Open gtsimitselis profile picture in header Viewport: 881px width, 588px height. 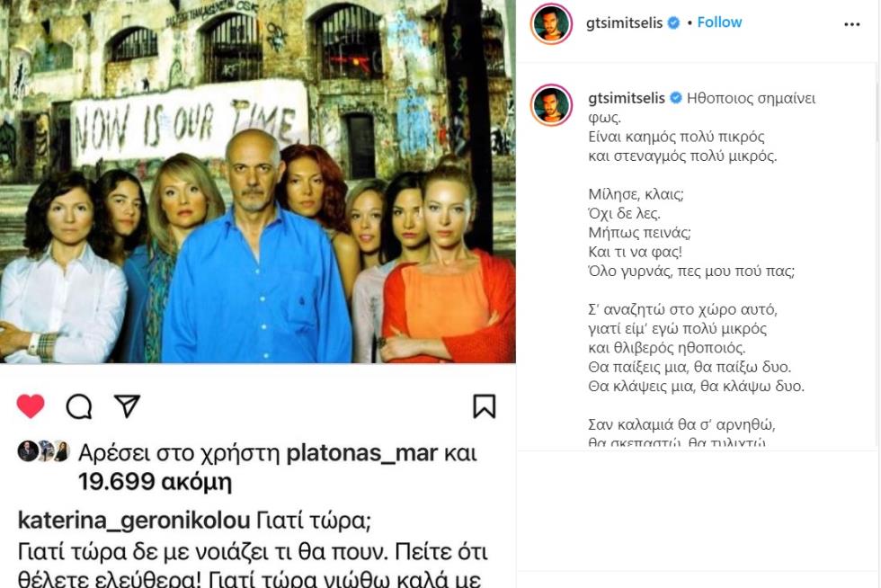pos(550,23)
